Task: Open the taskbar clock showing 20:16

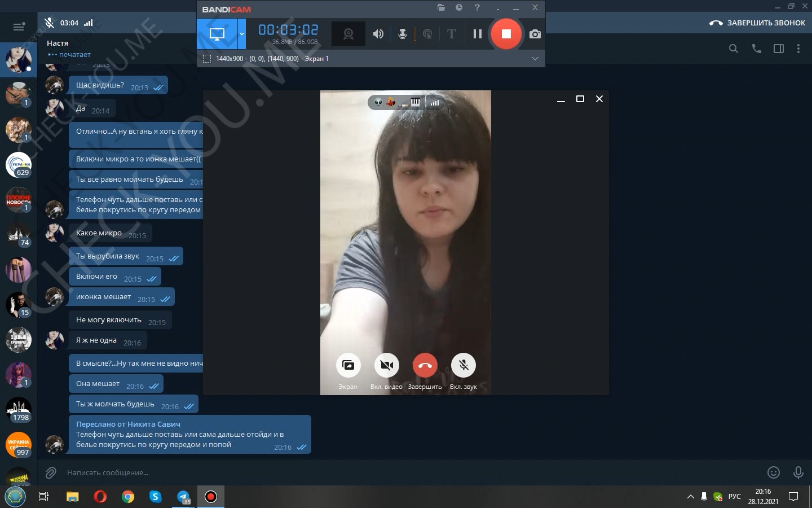Action: point(764,497)
